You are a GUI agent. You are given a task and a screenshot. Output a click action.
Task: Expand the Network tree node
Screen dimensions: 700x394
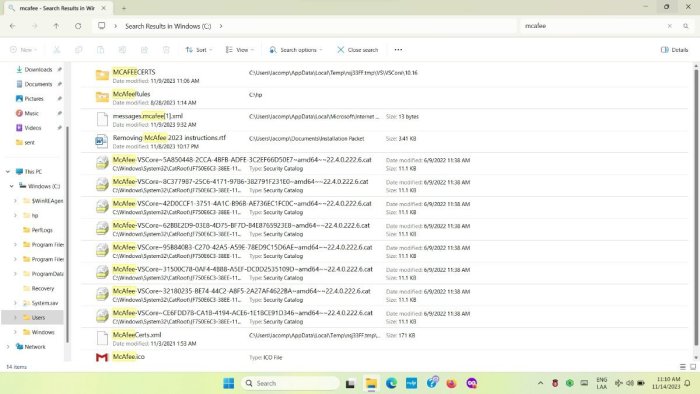pyautogui.click(x=8, y=346)
